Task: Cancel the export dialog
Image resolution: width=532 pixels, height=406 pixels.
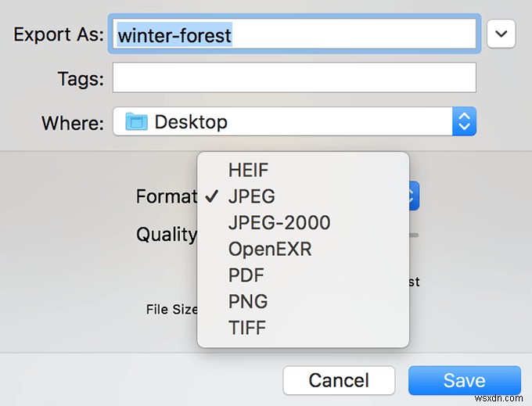Action: tap(339, 381)
